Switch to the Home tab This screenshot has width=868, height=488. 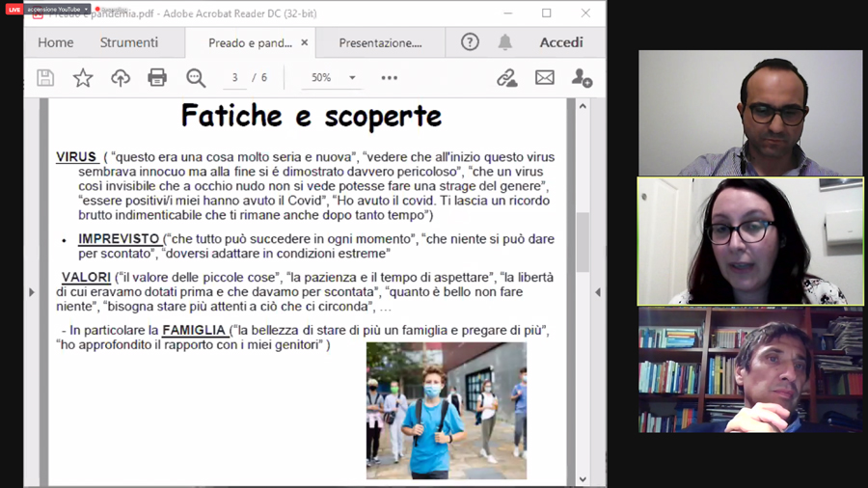[55, 42]
